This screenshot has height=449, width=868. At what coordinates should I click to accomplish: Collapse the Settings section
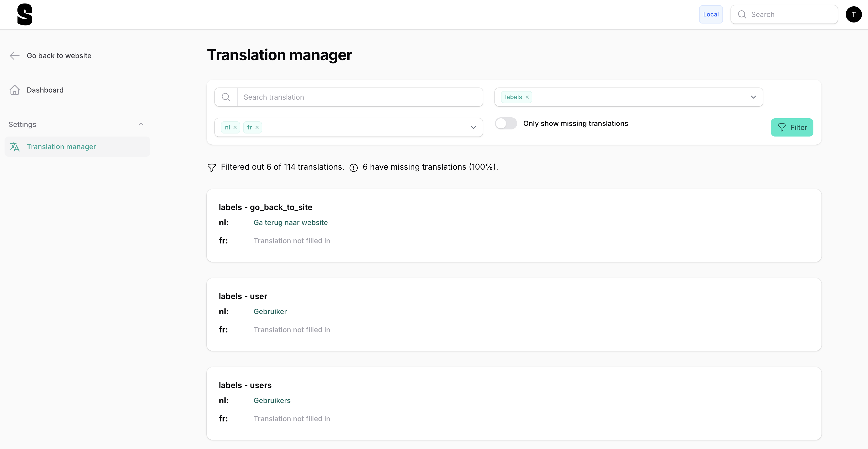coord(141,124)
